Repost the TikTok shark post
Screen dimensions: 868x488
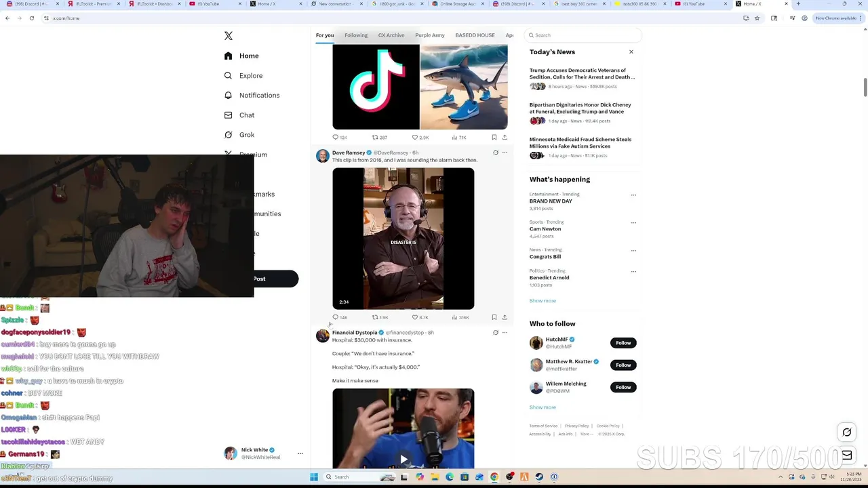tap(380, 138)
